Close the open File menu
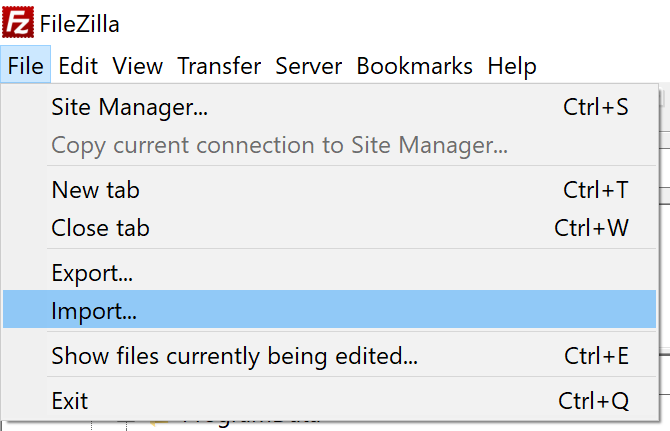Viewport: 670px width, 431px height. tap(26, 65)
